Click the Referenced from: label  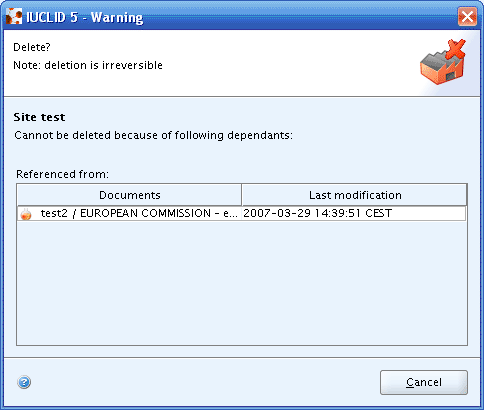pyautogui.click(x=62, y=174)
